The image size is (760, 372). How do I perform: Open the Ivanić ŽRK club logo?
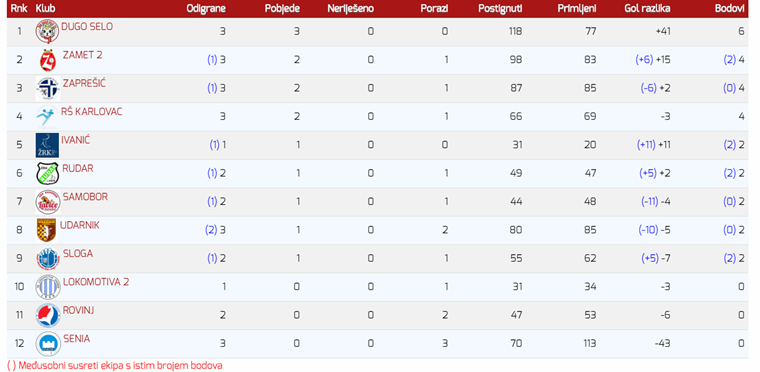[47, 145]
